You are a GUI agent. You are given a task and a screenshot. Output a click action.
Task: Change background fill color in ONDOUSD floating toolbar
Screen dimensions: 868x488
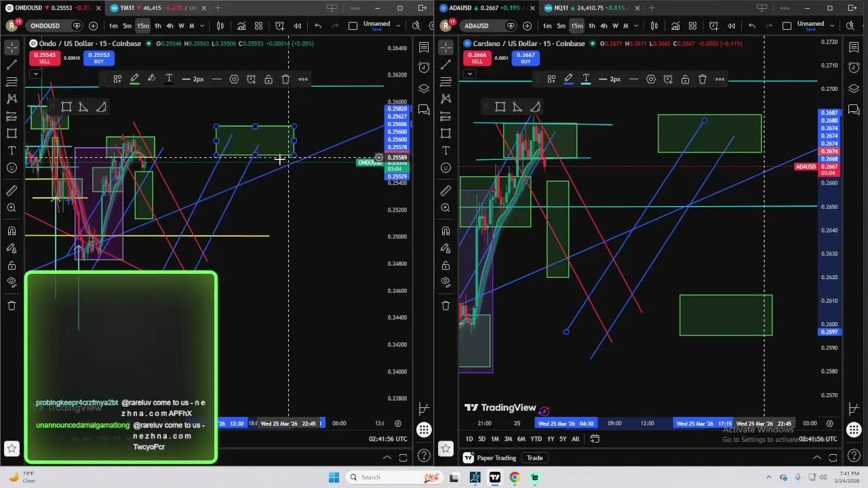(x=152, y=79)
